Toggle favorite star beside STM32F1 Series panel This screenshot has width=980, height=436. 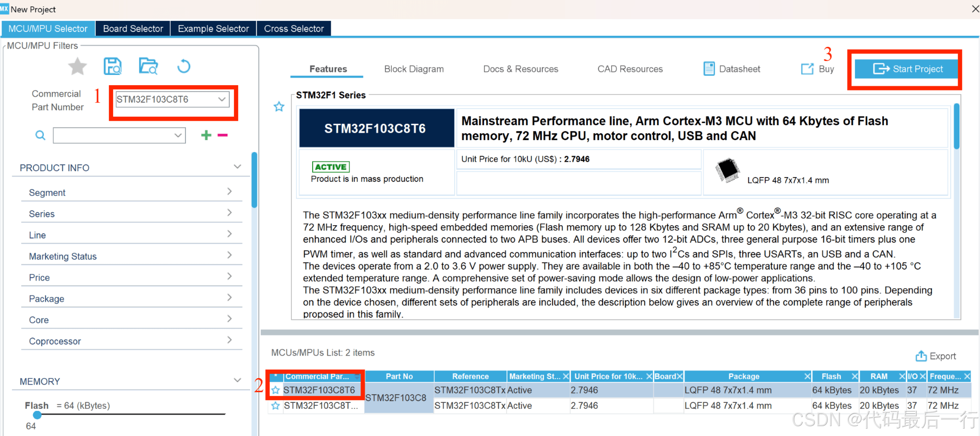[279, 107]
